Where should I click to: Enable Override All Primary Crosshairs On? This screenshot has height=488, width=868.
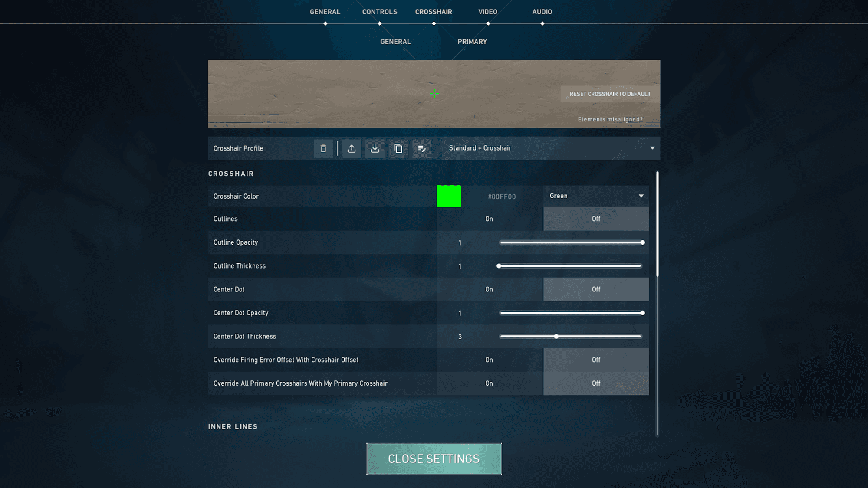coord(490,383)
